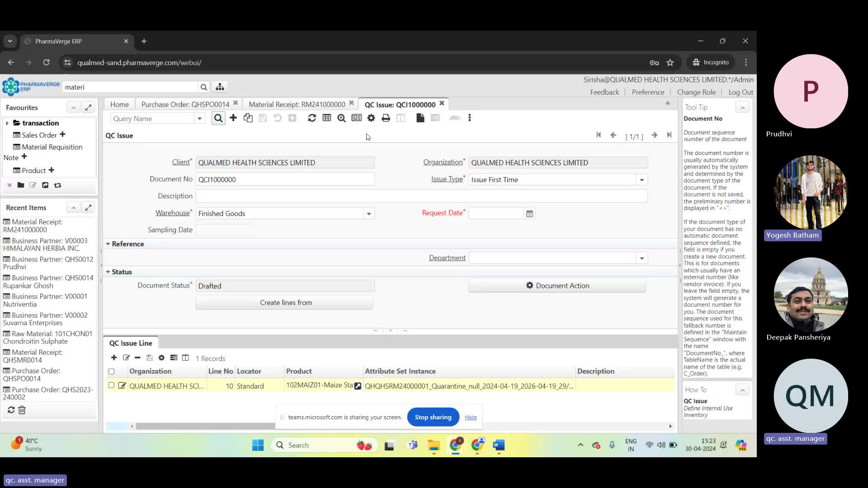The width and height of the screenshot is (868, 488).
Task: Add new QC Issue Line row
Action: [114, 358]
